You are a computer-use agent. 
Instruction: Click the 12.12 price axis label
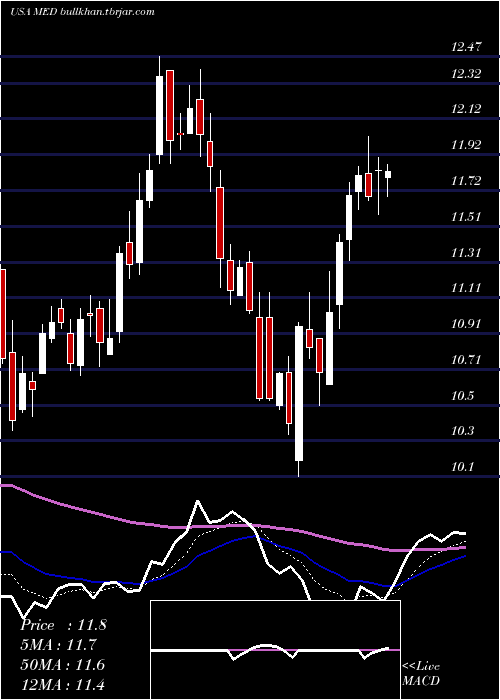[466, 109]
